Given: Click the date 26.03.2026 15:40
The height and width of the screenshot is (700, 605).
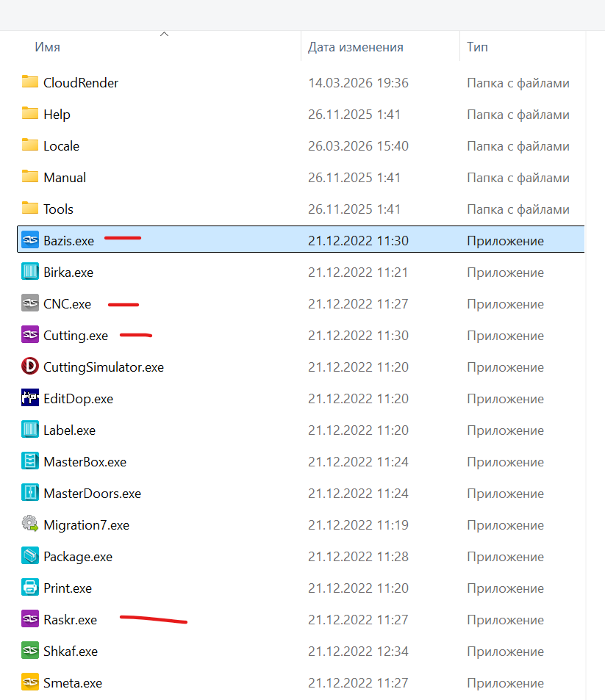Looking at the screenshot, I should [358, 146].
